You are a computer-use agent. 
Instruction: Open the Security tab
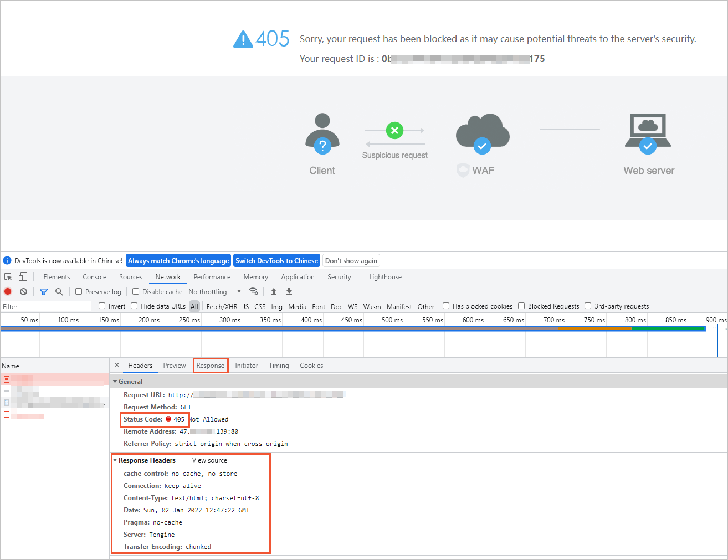(339, 277)
